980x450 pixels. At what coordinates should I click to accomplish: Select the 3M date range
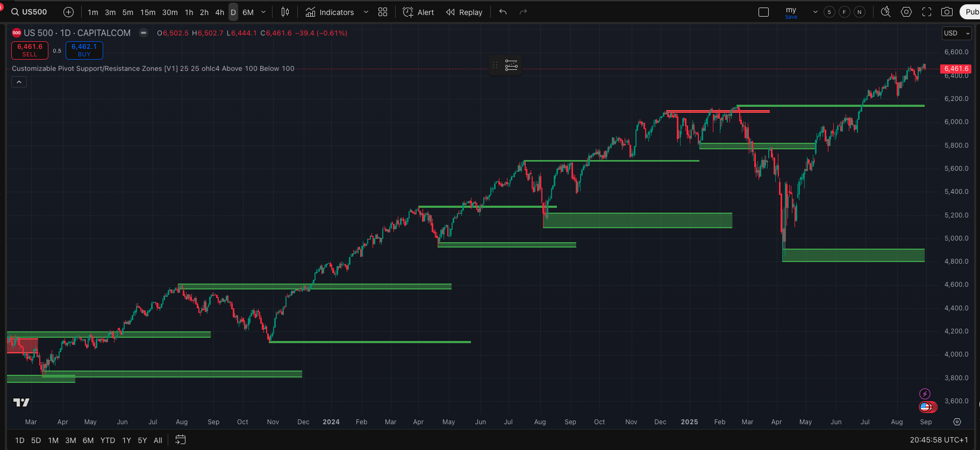[x=70, y=440]
